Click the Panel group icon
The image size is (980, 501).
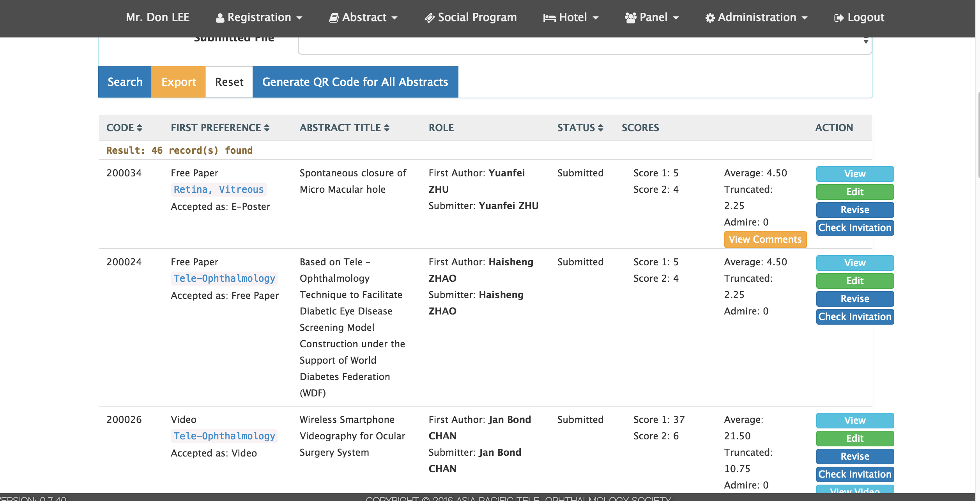click(630, 18)
